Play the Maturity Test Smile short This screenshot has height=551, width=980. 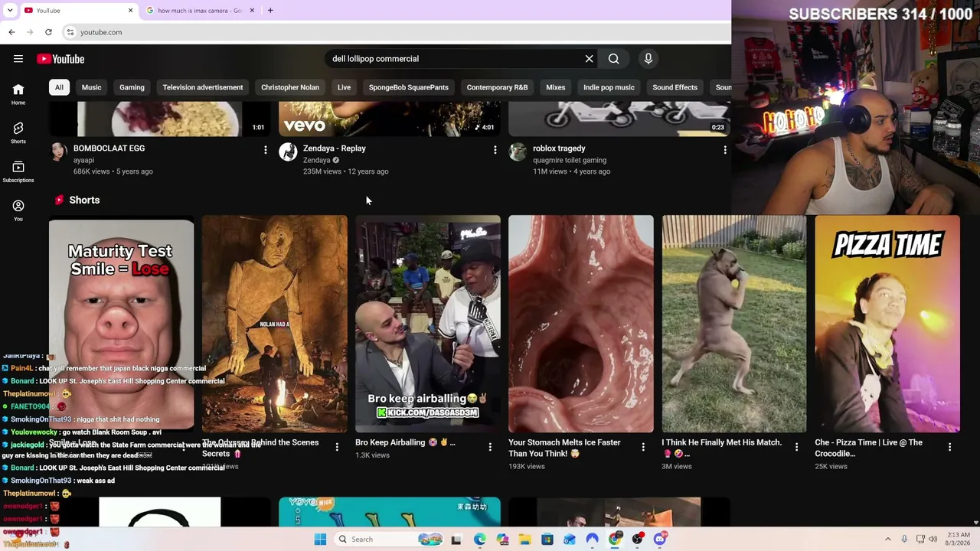pos(121,324)
